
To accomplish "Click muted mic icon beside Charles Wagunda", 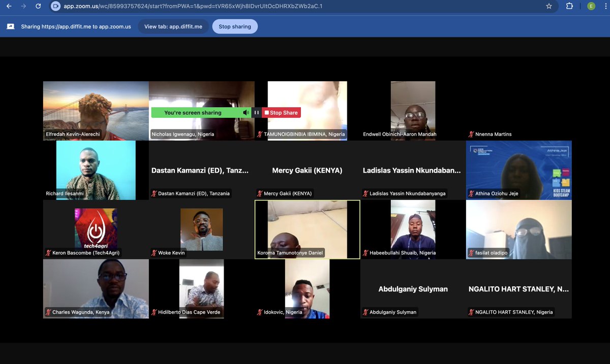I will (x=48, y=312).
